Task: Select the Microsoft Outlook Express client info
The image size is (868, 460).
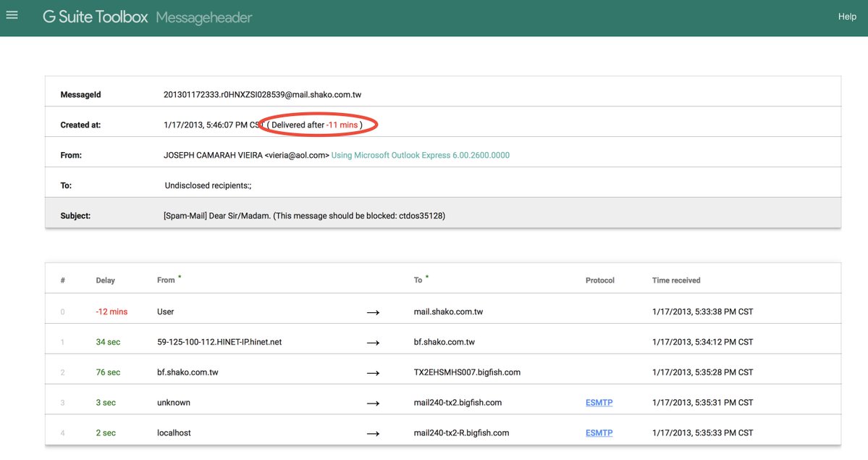Action: 420,154
